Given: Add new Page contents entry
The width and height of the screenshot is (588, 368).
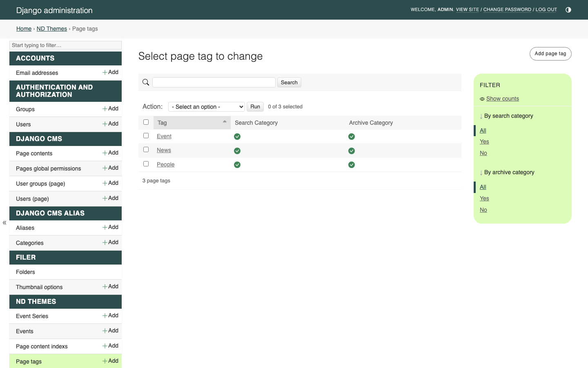Looking at the screenshot, I should tap(110, 153).
